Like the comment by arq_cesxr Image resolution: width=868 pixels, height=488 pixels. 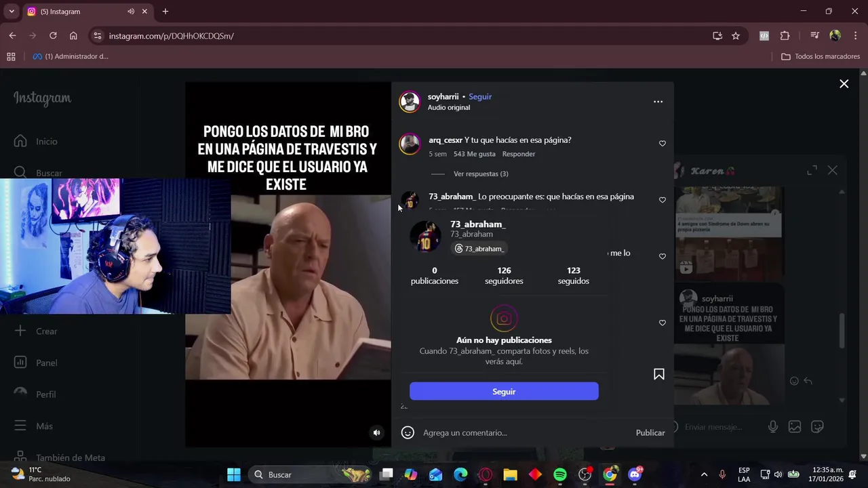(x=663, y=144)
